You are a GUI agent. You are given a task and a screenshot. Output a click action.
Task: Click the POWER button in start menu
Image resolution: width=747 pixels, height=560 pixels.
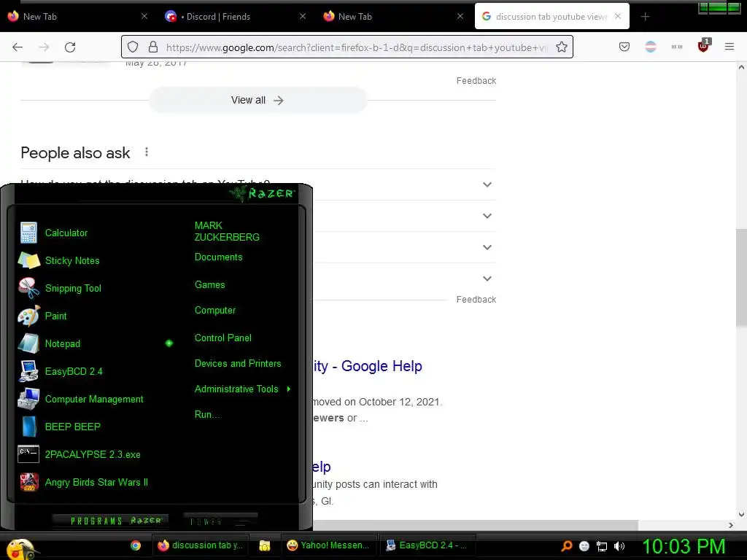click(220, 521)
